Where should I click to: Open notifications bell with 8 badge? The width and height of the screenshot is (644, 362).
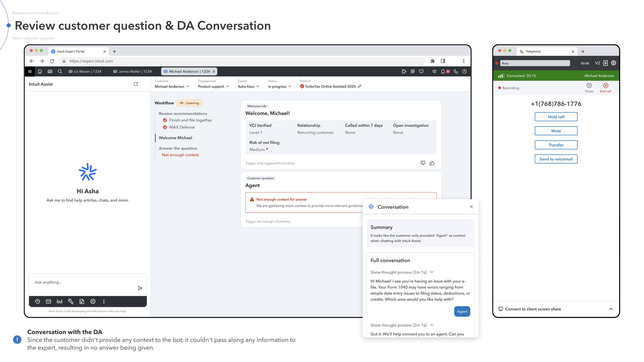pos(445,72)
